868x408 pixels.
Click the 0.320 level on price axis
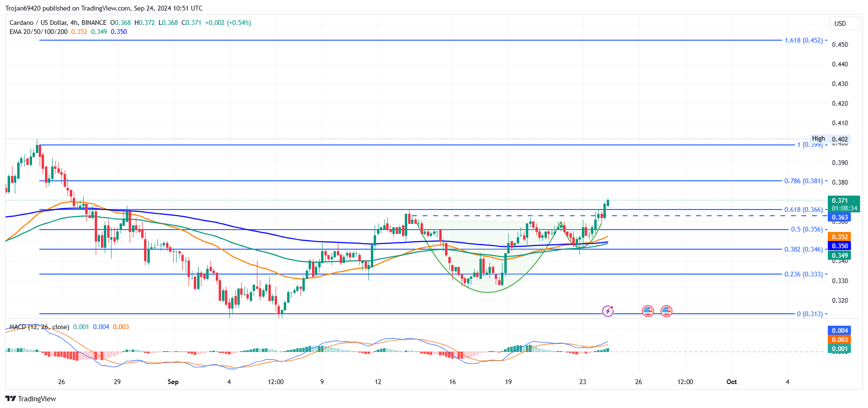(840, 300)
